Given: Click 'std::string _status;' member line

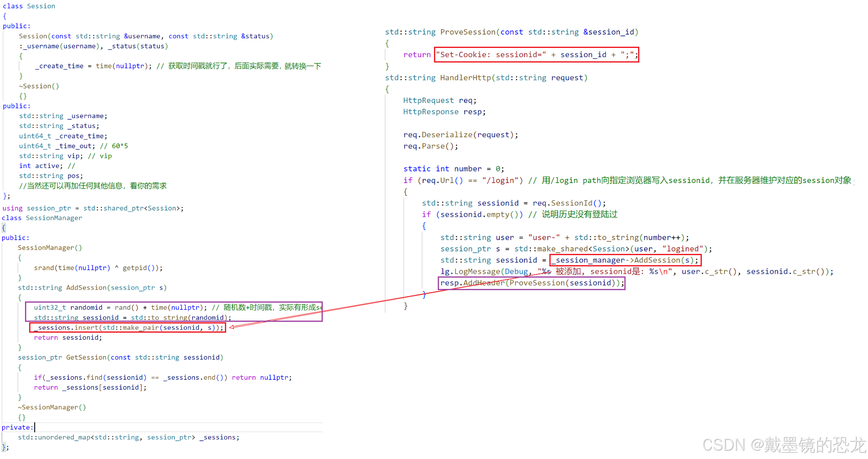Looking at the screenshot, I should coord(59,126).
